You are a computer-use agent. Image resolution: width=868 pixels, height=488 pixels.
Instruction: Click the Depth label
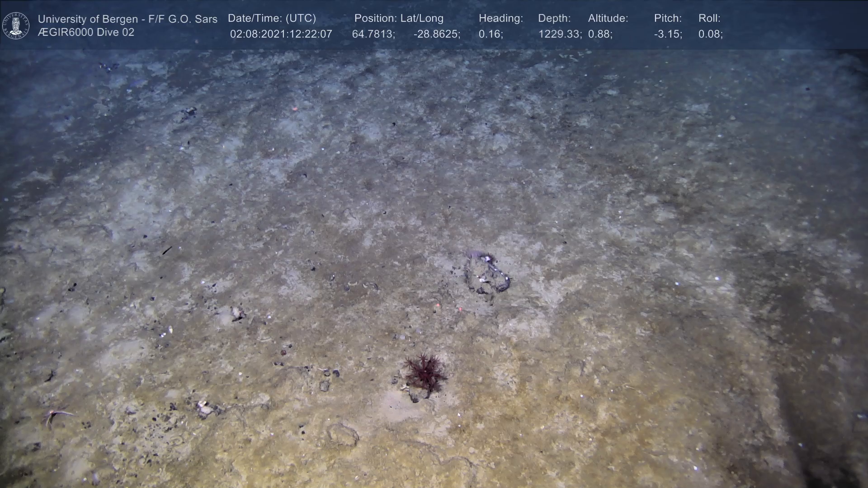554,19
